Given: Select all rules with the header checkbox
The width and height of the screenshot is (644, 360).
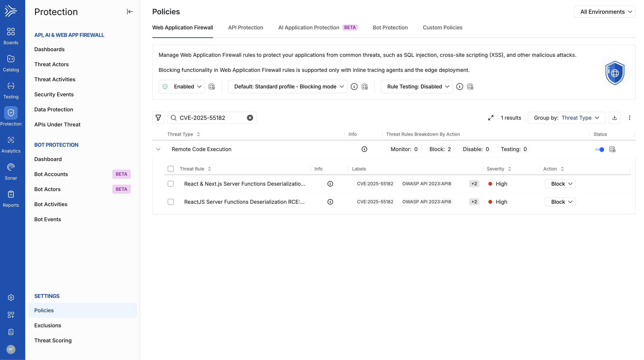Looking at the screenshot, I should (171, 169).
